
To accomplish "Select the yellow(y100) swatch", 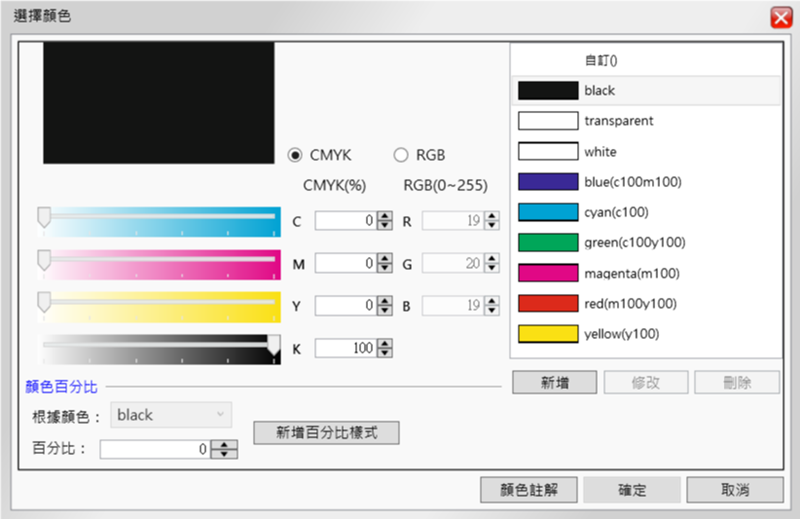I will [548, 334].
